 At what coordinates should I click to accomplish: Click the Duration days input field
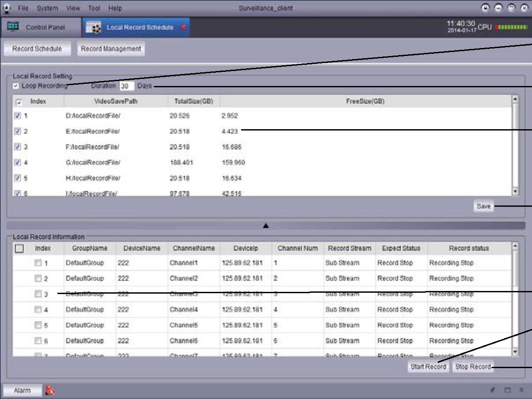point(126,86)
